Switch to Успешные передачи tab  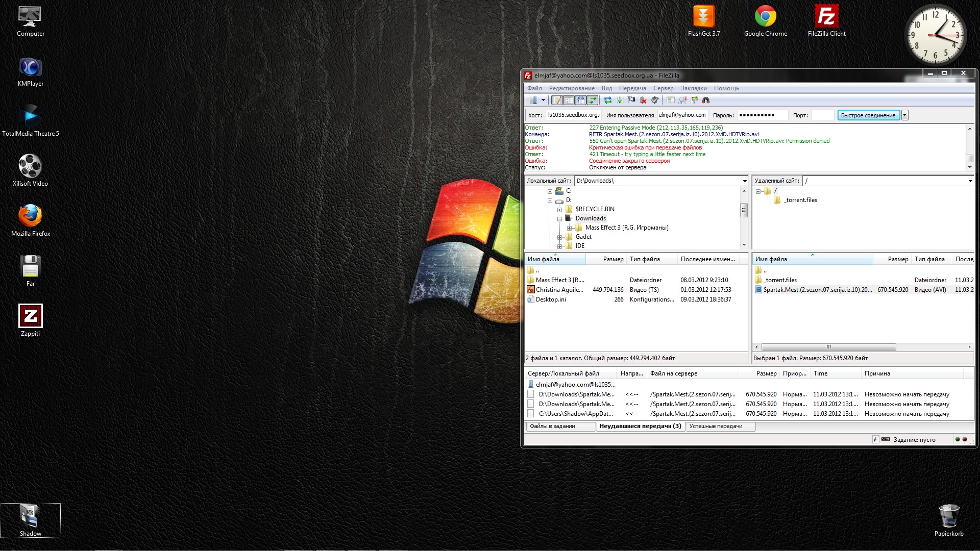(x=716, y=427)
